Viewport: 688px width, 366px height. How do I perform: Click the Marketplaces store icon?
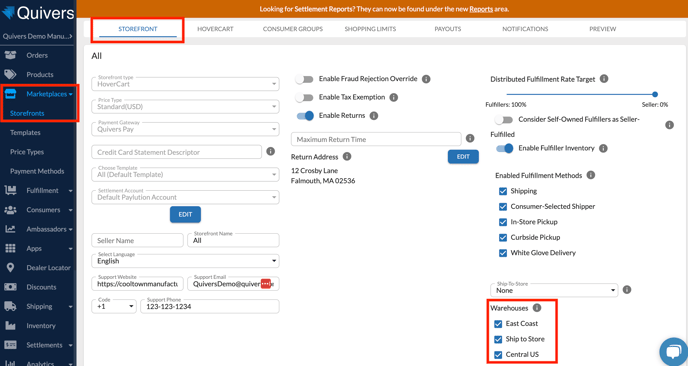10,93
